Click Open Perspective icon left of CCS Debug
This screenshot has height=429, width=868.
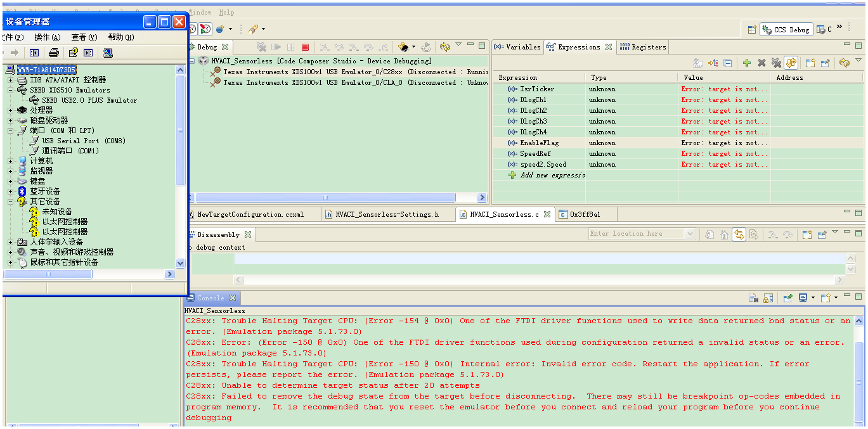coord(752,29)
